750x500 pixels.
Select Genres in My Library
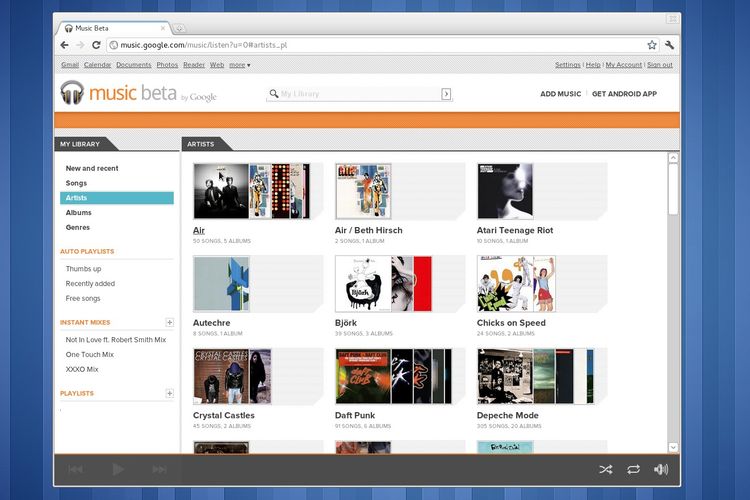(x=78, y=227)
